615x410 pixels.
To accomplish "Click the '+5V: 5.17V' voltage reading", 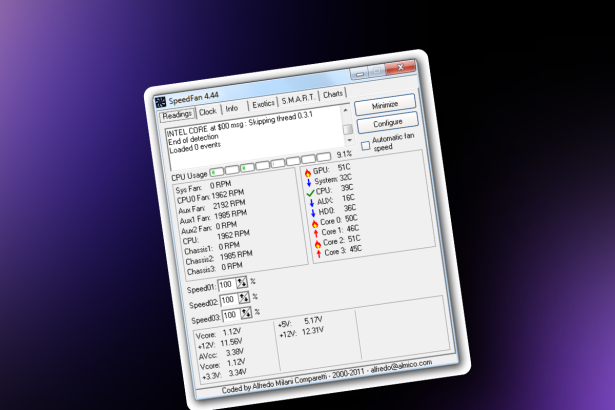I will tap(300, 323).
